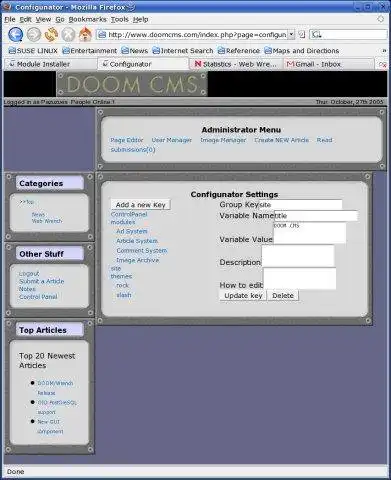Open the Help menu
The width and height of the screenshot is (391, 480).
[140, 20]
